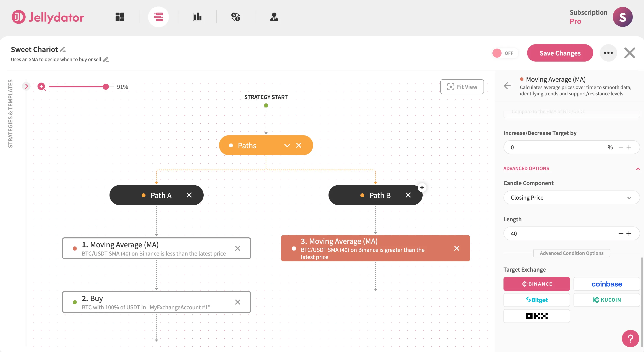
Task: Open the more options ellipsis icon
Action: (x=609, y=53)
